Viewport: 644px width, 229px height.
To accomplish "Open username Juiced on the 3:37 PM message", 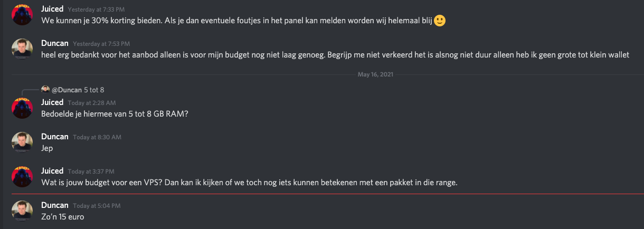I will (x=52, y=170).
